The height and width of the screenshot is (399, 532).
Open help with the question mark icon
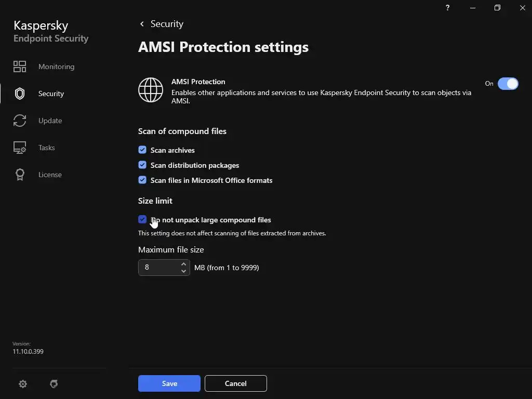click(x=447, y=8)
